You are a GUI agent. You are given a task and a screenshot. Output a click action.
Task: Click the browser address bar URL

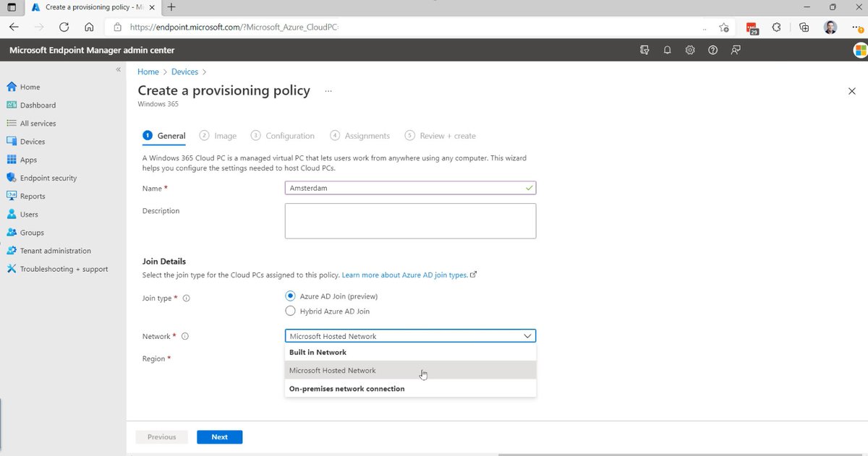tap(235, 27)
